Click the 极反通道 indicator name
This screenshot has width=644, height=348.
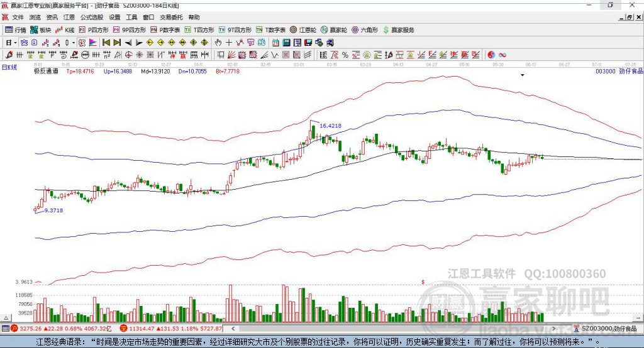46,71
